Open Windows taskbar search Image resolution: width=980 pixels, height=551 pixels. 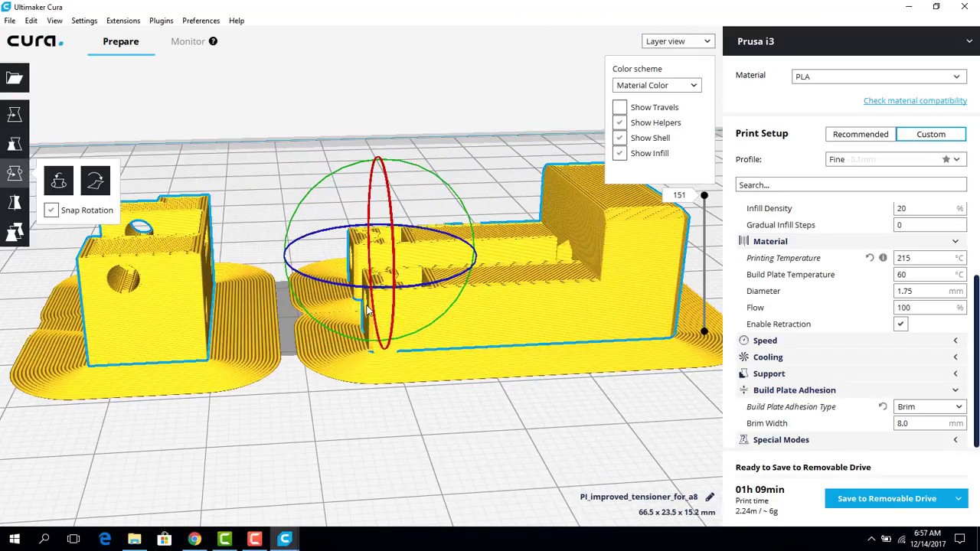(44, 539)
